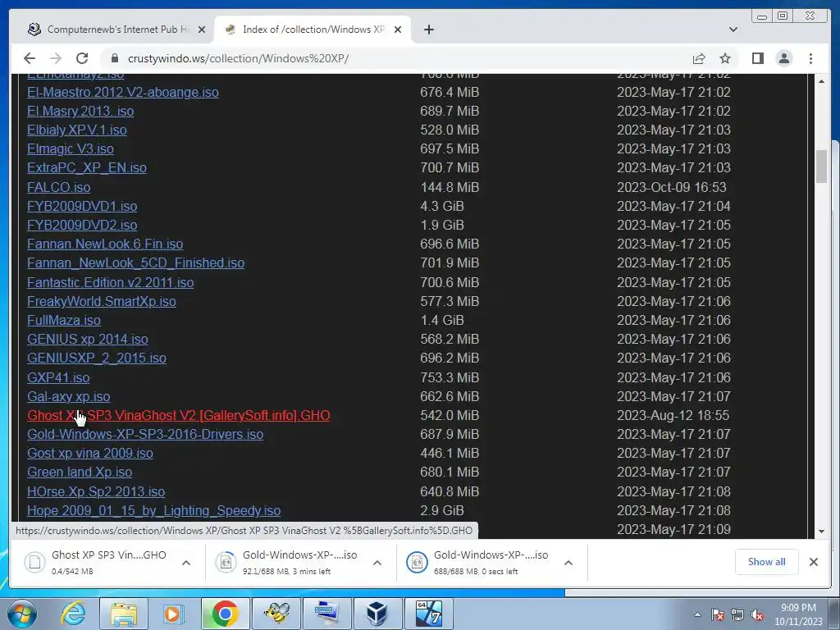Screen dimensions: 840x630
Task: Download Fantastic.Edition.v2.2011.iso
Action: pos(111,282)
